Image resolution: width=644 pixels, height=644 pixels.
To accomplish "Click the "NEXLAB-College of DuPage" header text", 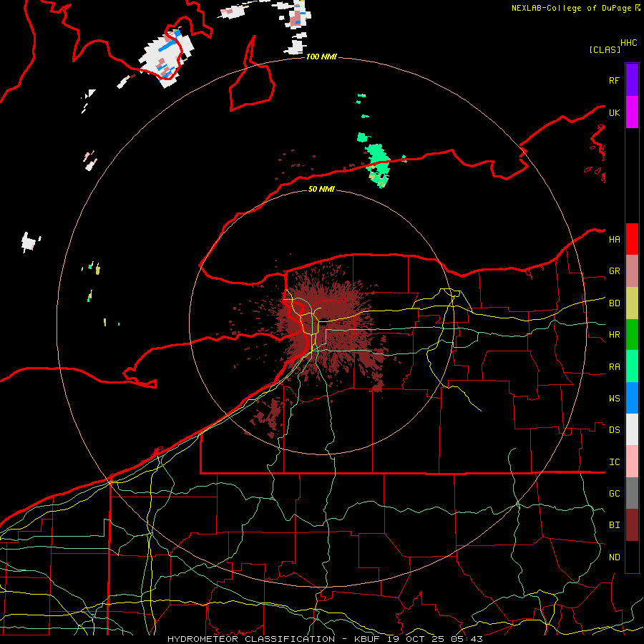I will click(x=571, y=8).
